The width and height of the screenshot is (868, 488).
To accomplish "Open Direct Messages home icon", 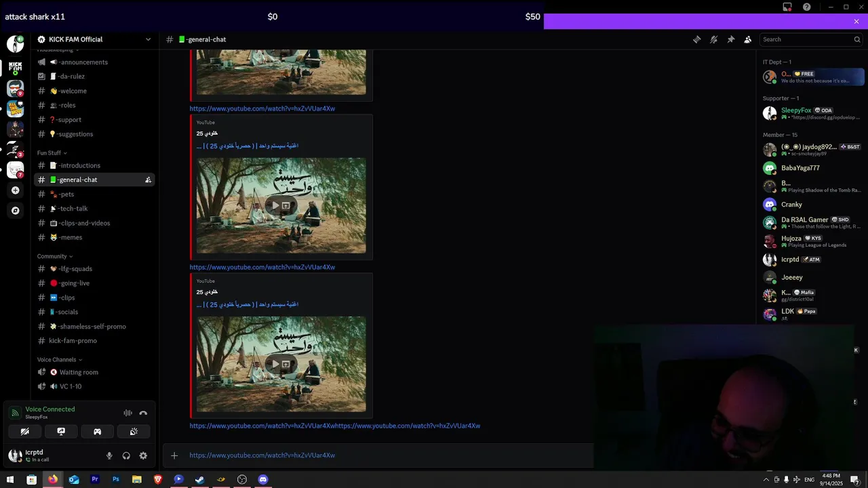I will [15, 44].
